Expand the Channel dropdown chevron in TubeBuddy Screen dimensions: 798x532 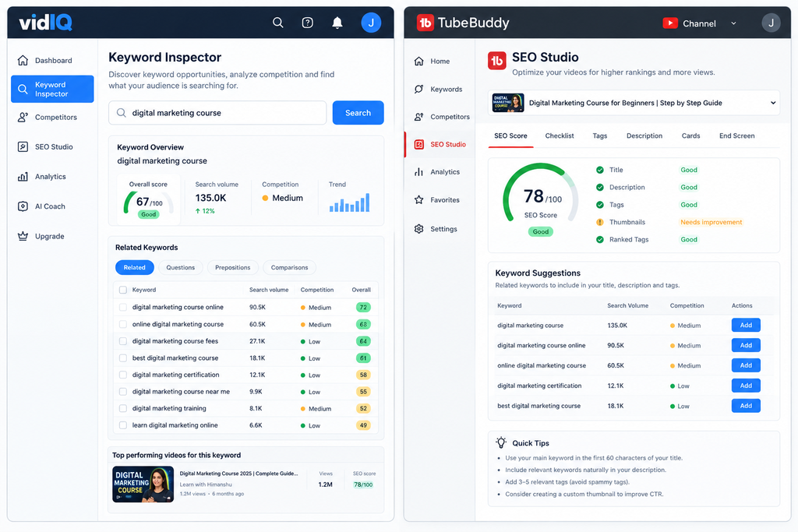[733, 23]
